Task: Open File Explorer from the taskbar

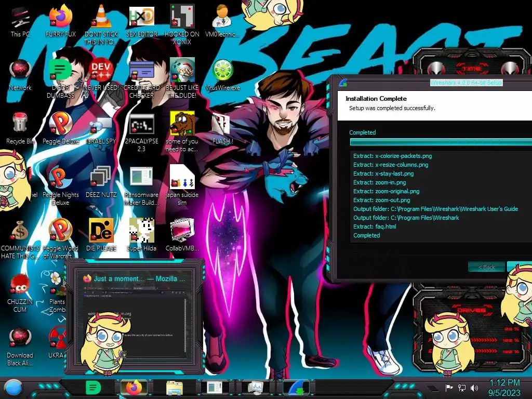Action: (x=175, y=388)
